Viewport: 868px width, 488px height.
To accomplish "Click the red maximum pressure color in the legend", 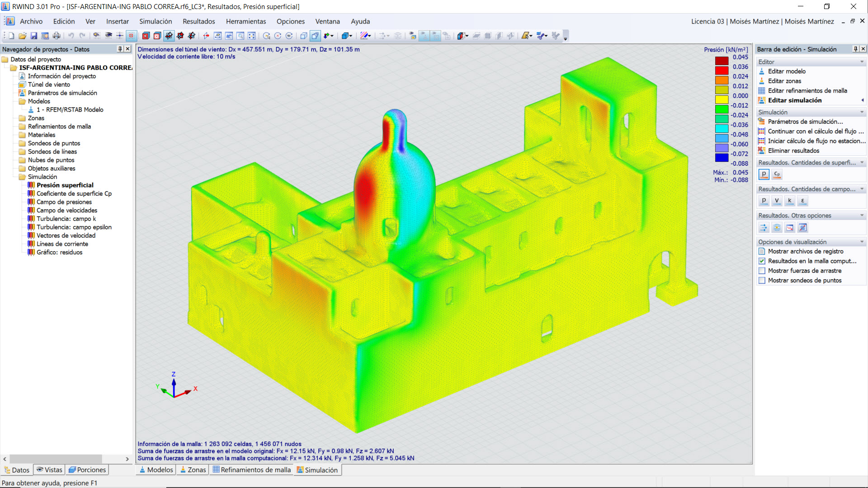I will pyautogui.click(x=721, y=60).
